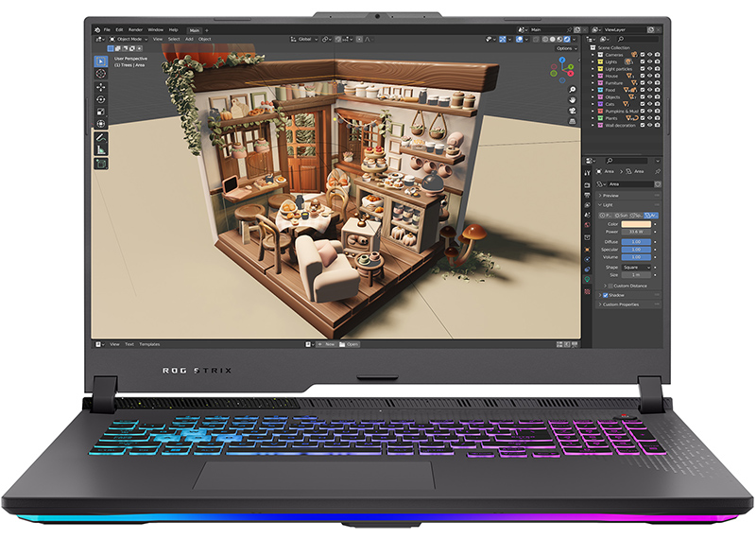Select the Main workspace tab

coord(195,30)
